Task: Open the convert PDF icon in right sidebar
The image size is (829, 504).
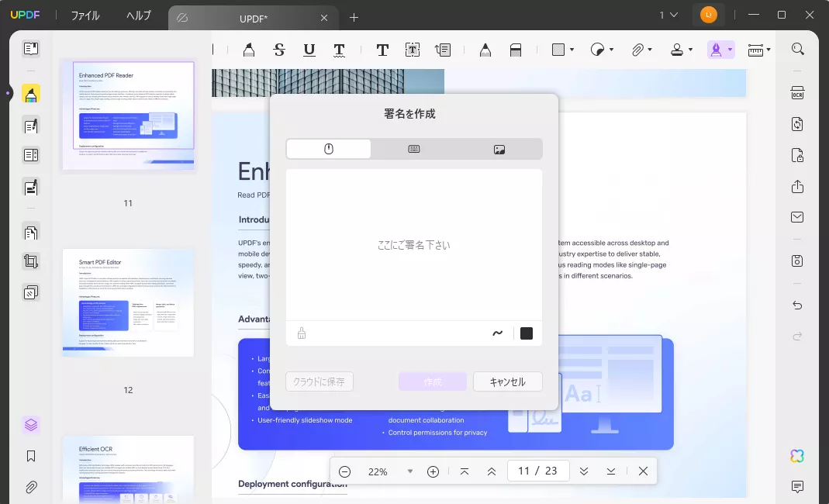Action: (x=797, y=124)
